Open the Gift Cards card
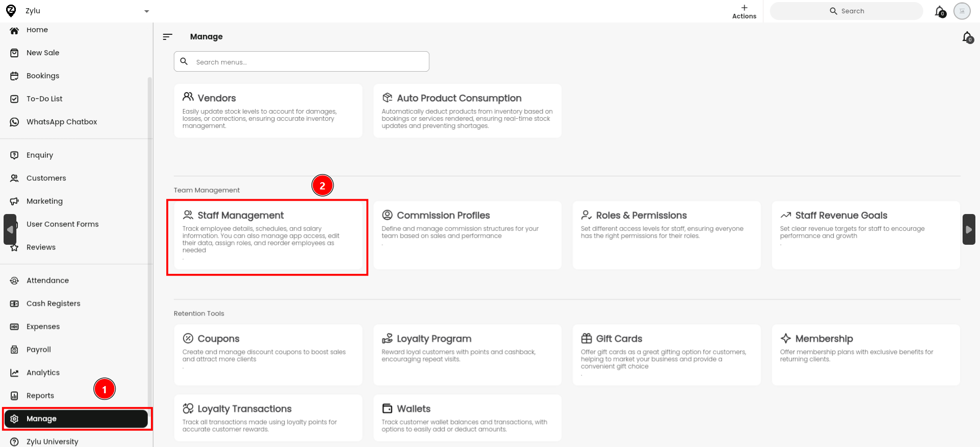The height and width of the screenshot is (447, 980). [x=666, y=354]
